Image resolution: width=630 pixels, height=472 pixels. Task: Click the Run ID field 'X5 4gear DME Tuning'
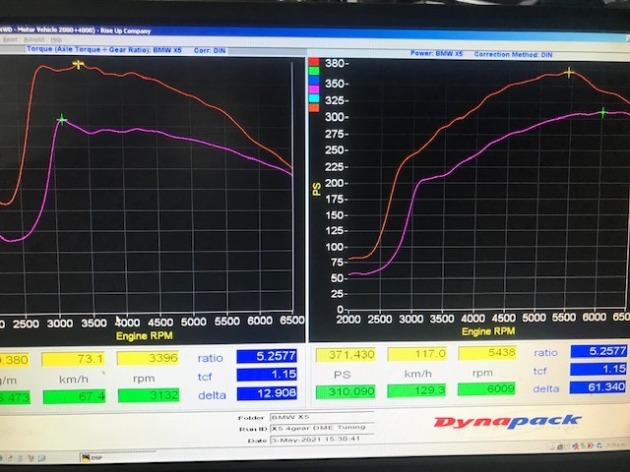(322, 428)
